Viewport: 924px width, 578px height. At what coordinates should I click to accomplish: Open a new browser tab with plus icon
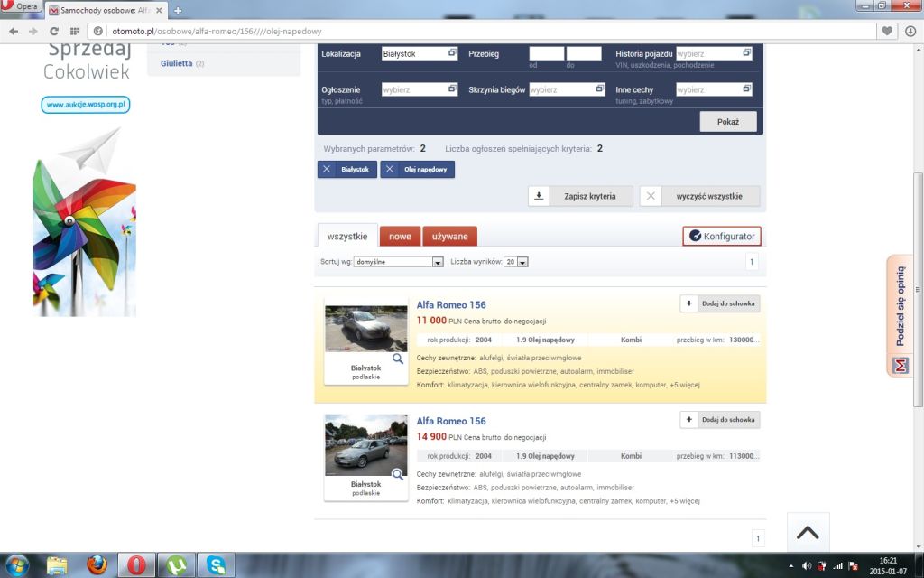178,11
